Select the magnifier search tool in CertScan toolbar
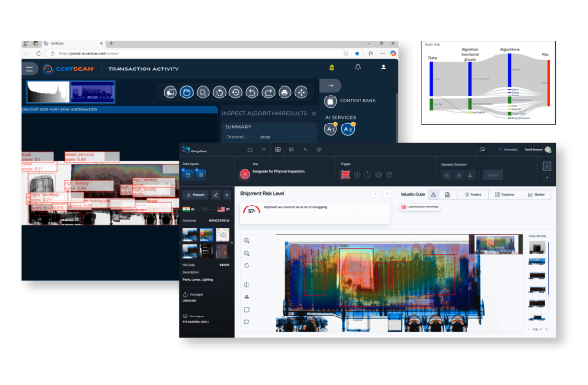 (x=202, y=92)
